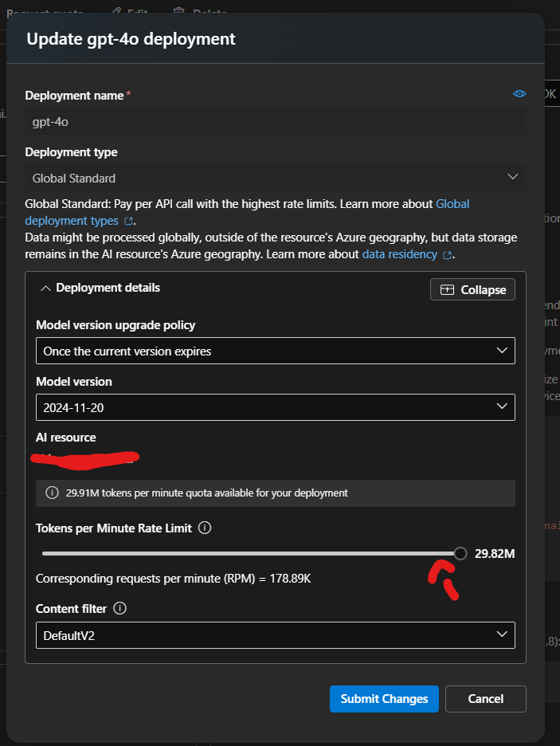
Task: Click the Submit Changes button
Action: [x=384, y=699]
